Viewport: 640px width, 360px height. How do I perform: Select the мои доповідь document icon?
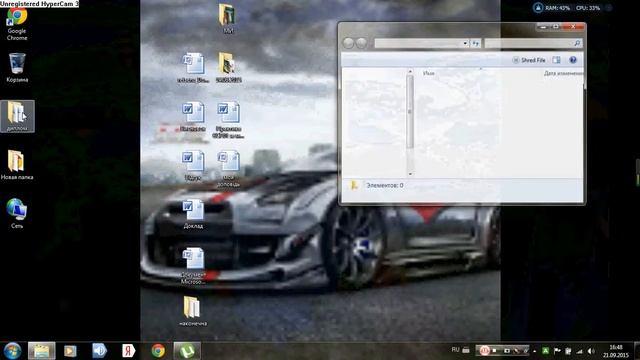click(228, 168)
